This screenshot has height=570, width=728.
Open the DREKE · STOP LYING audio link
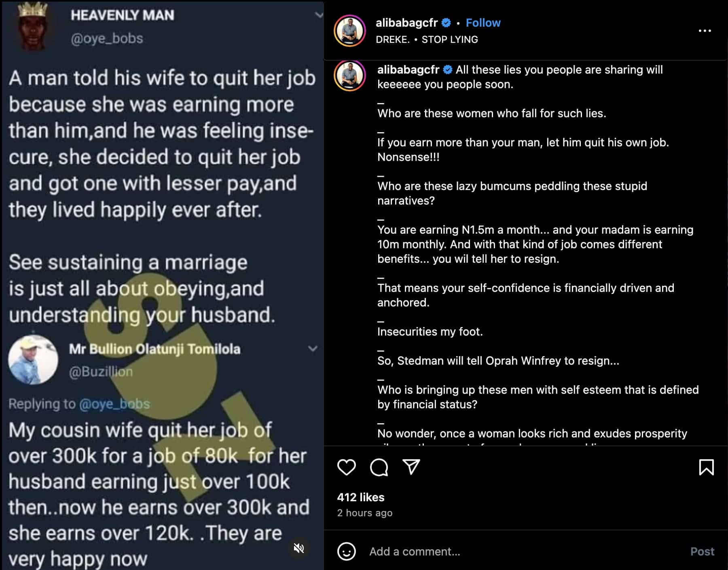427,40
